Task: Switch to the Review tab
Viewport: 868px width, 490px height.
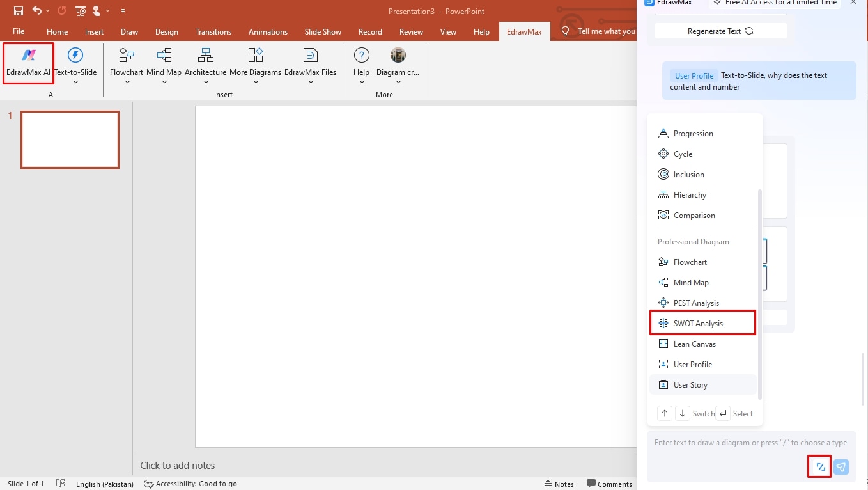Action: coord(411,31)
